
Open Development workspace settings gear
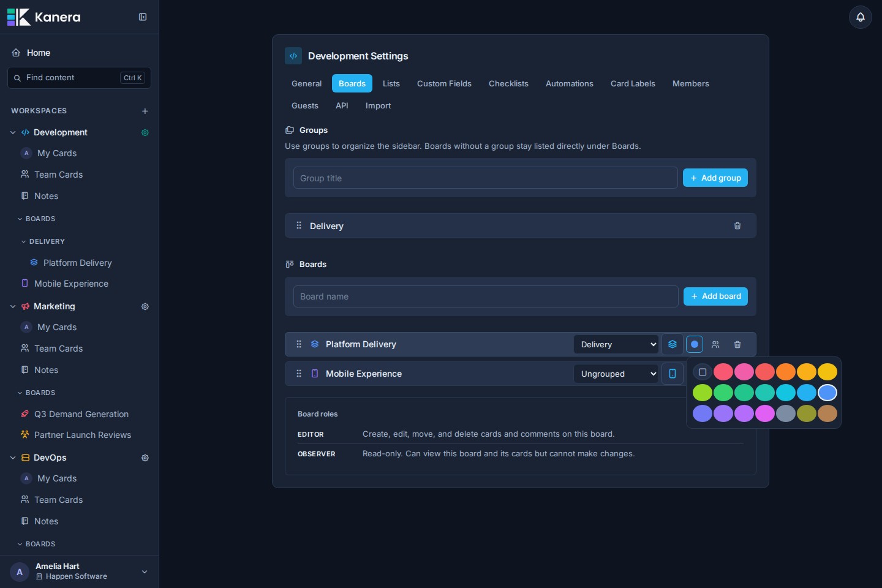145,132
